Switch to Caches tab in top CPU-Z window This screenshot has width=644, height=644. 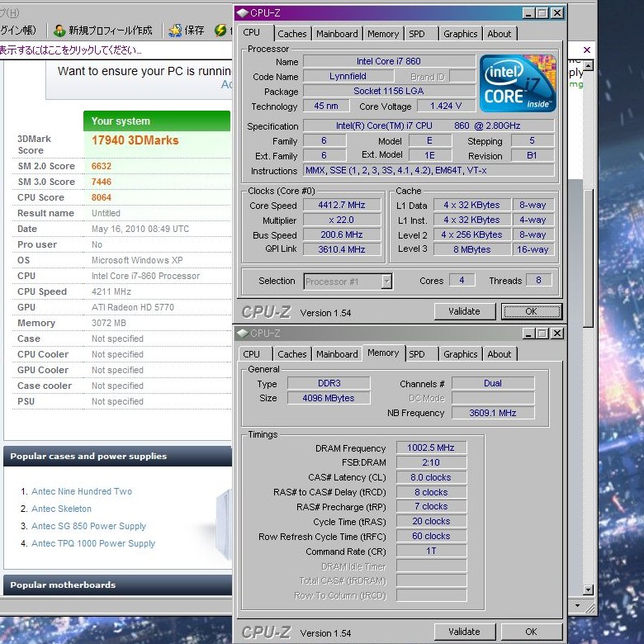pos(292,34)
